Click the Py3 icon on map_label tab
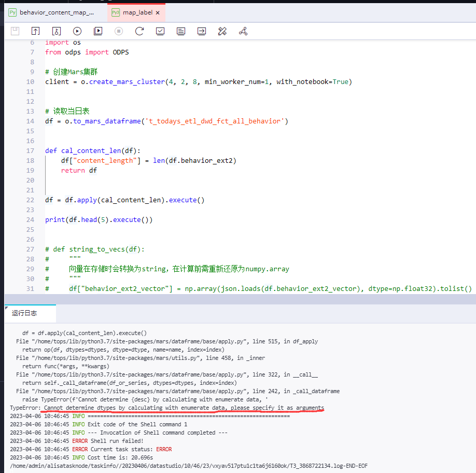 click(115, 12)
